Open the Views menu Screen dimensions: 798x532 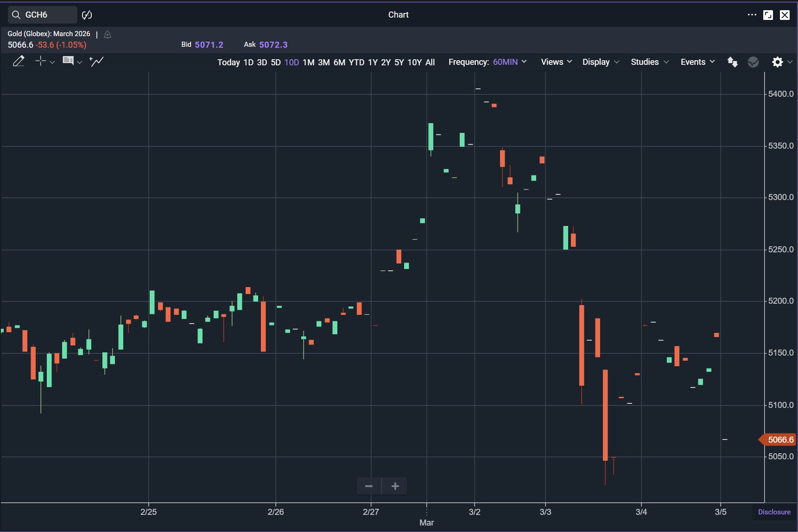(x=556, y=62)
